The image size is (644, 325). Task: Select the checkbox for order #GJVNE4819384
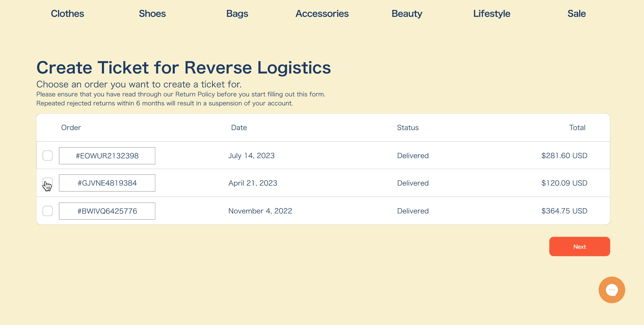[x=48, y=183]
